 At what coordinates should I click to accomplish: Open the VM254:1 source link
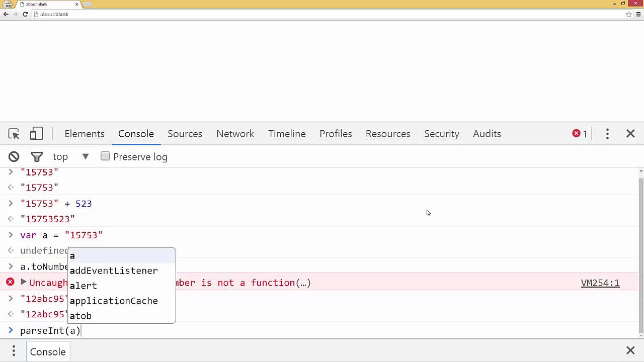pos(600,283)
